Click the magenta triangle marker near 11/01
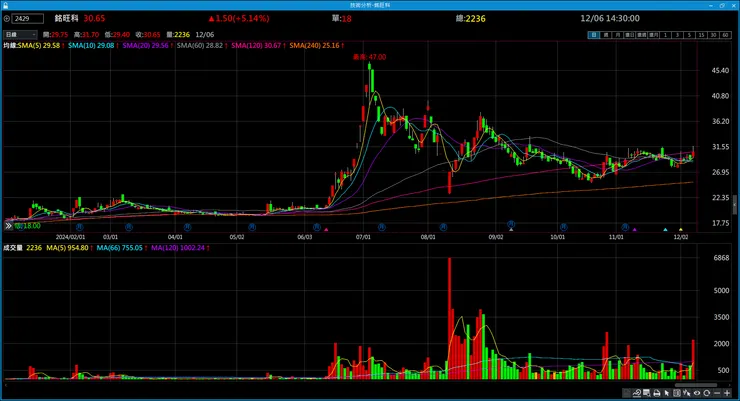The image size is (740, 401). (x=635, y=230)
